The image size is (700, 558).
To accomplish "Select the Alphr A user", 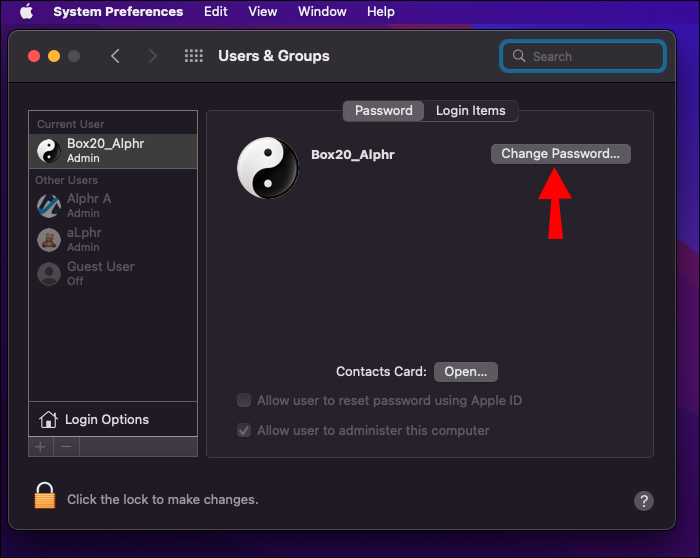I will pyautogui.click(x=113, y=205).
